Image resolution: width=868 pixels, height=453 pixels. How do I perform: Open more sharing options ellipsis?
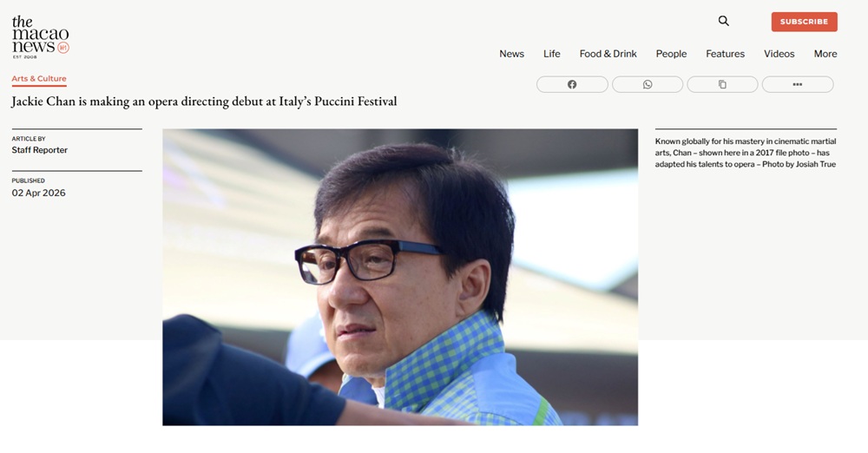point(797,84)
